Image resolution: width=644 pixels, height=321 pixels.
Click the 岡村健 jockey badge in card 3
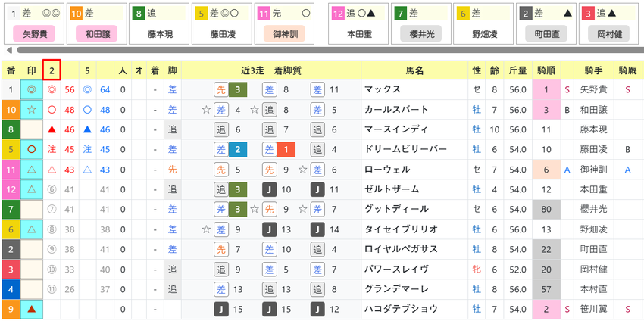(608, 34)
